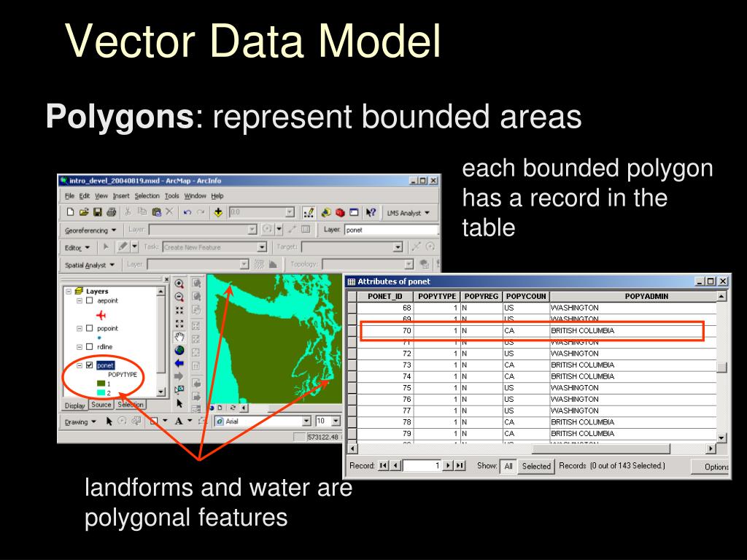Go to the next record arrow
The width and height of the screenshot is (747, 560).
point(448,466)
